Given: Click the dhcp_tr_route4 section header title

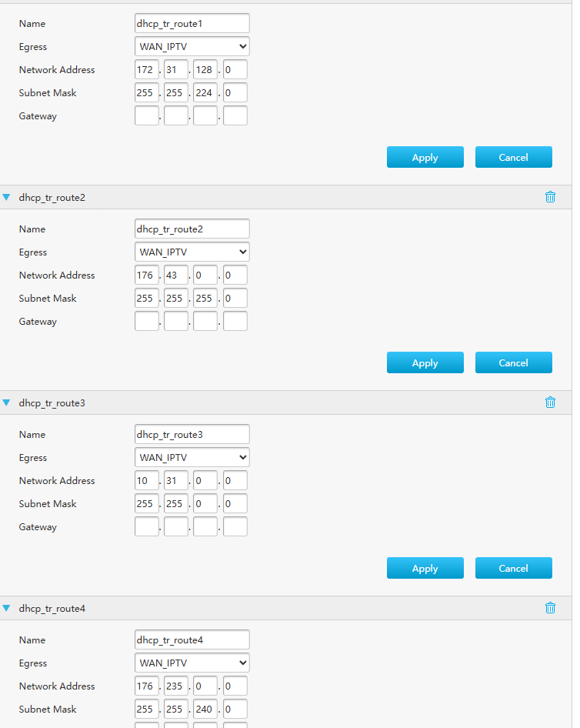Looking at the screenshot, I should tap(52, 608).
